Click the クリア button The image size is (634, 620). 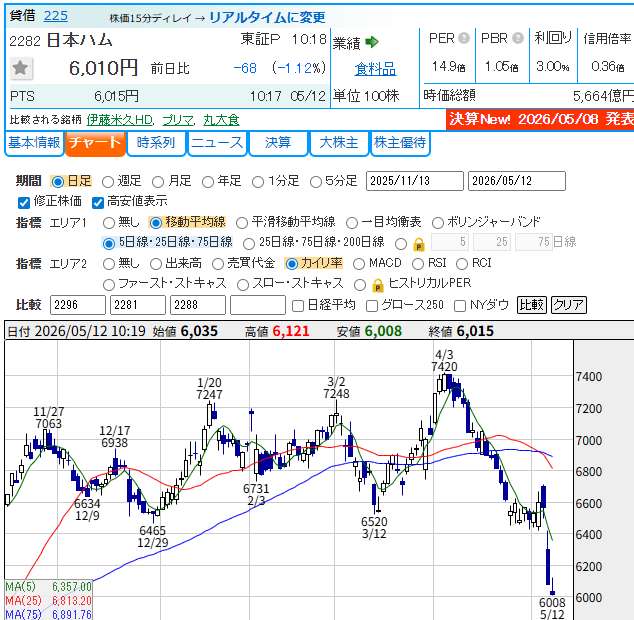(568, 305)
